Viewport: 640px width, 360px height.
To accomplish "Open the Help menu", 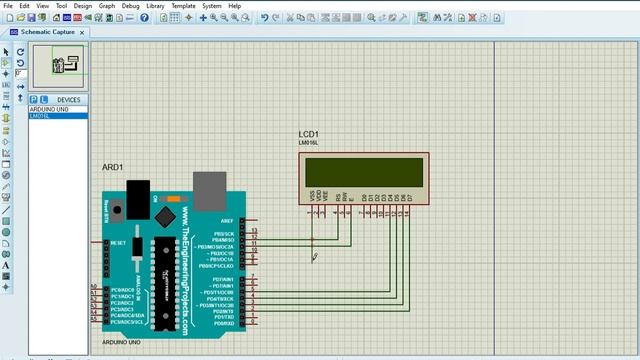I will 235,6.
